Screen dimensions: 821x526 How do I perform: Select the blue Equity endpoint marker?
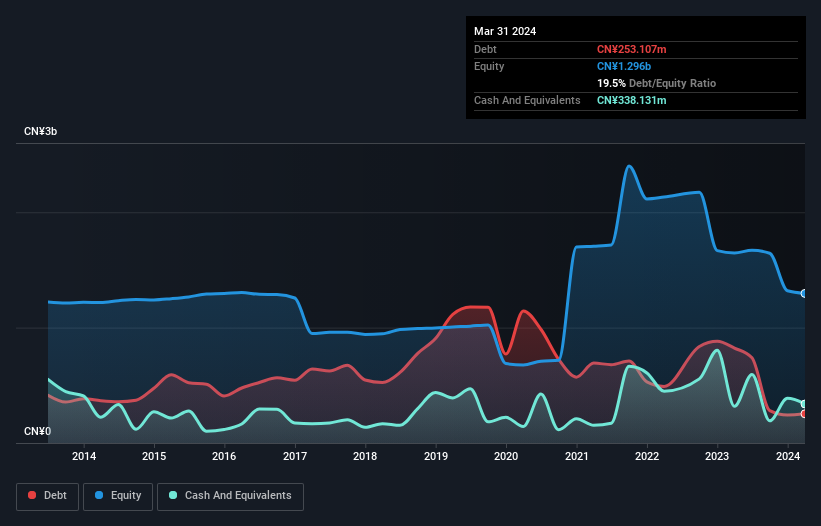click(x=804, y=294)
